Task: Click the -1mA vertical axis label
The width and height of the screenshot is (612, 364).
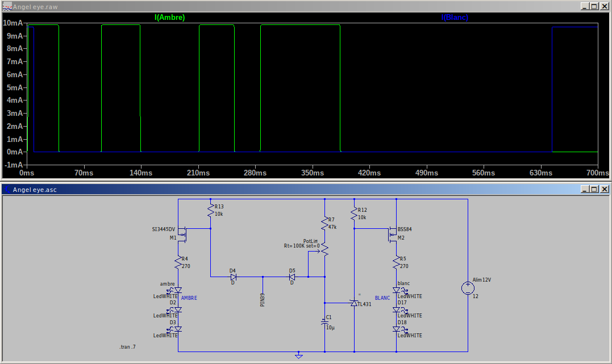Action: [14, 165]
